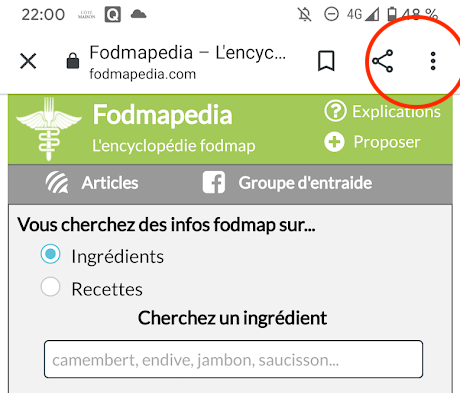Open Groupe d'entraide menu link
Viewport: 460px width, 393px height.
[x=305, y=183]
